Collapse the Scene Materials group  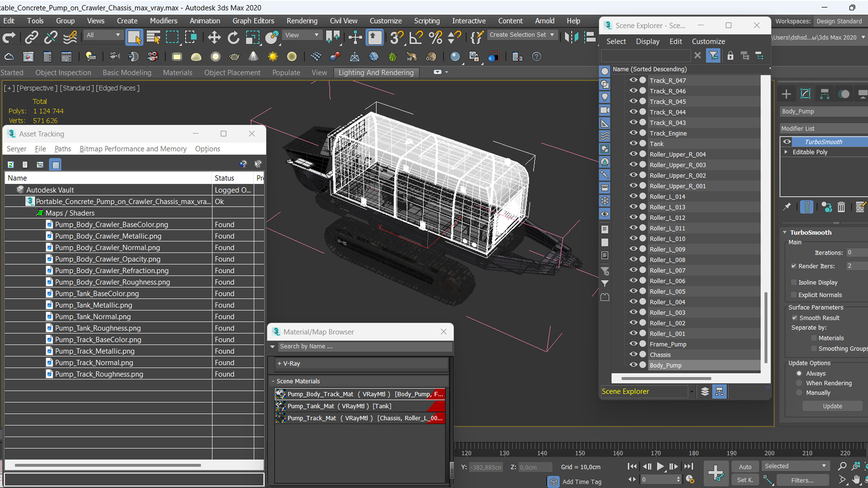coord(273,381)
